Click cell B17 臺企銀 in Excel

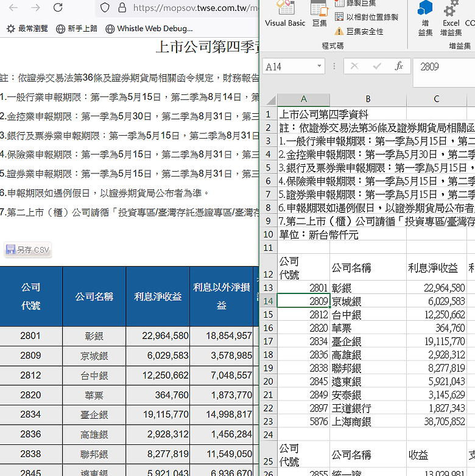click(x=368, y=341)
